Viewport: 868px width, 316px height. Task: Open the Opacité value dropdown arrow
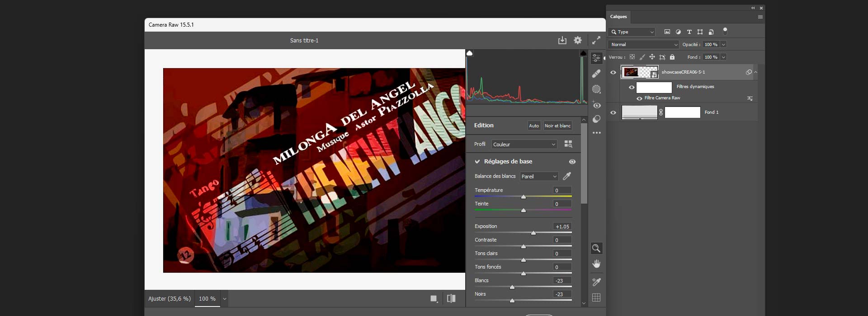pyautogui.click(x=724, y=44)
